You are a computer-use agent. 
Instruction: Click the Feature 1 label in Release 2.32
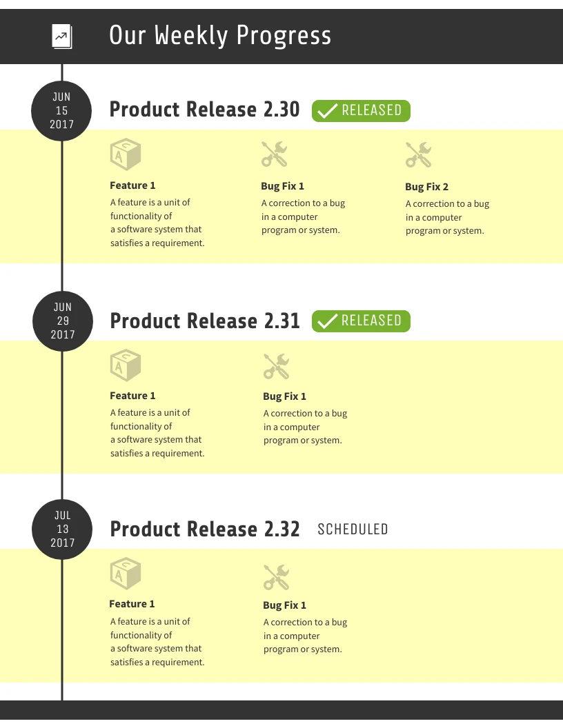(132, 604)
